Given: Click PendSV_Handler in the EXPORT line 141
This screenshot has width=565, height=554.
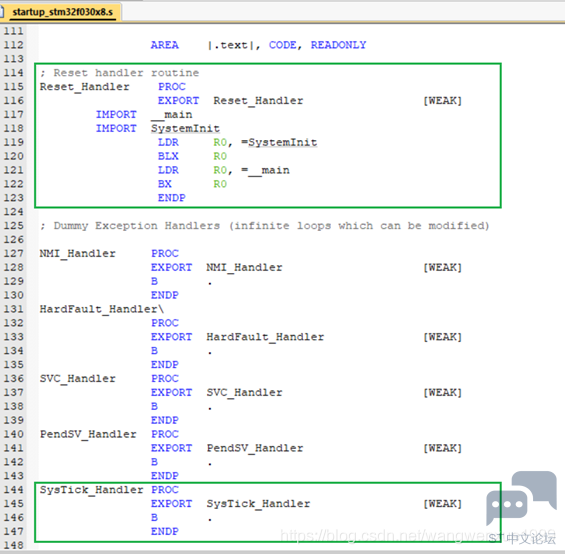Looking at the screenshot, I should pos(255,448).
